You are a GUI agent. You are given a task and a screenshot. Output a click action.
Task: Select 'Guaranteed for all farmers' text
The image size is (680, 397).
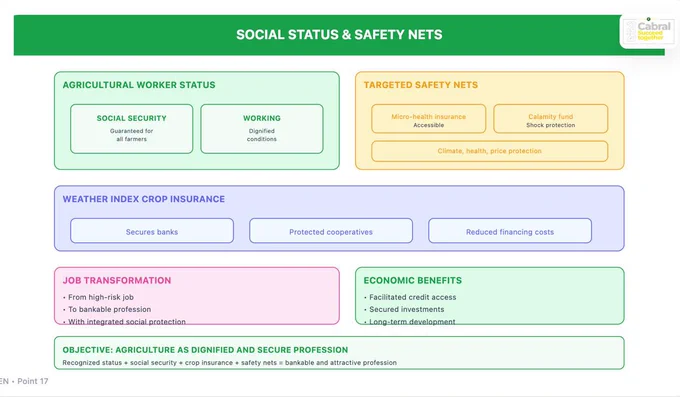coord(131,135)
